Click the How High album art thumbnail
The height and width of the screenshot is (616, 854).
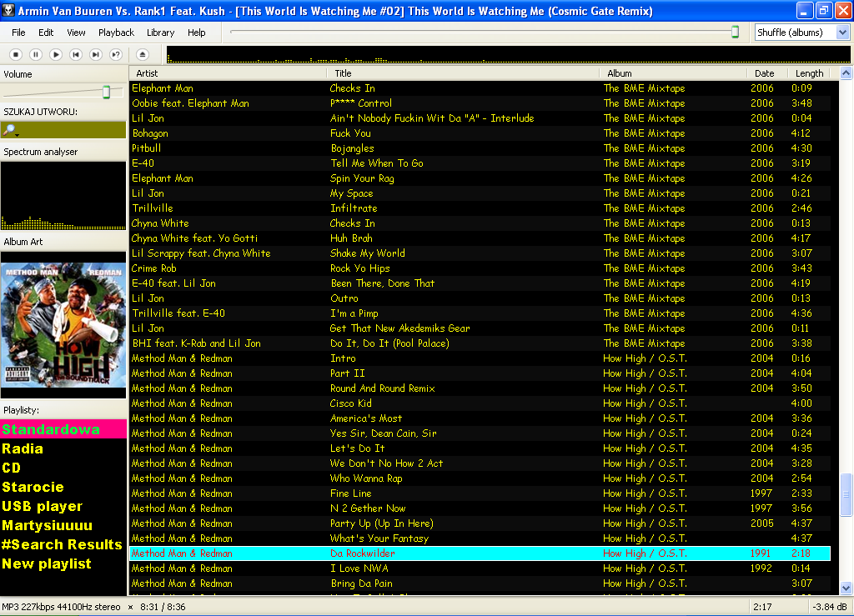63,325
